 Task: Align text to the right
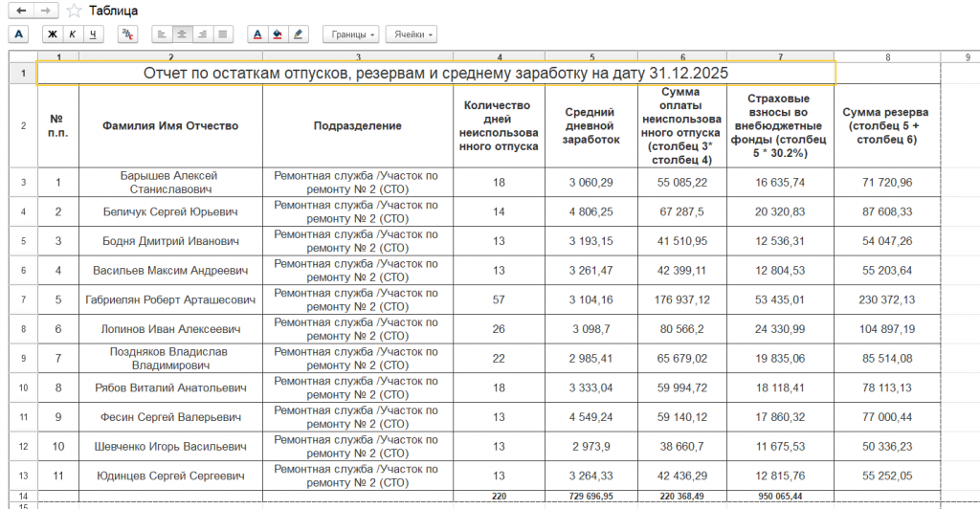click(x=202, y=34)
